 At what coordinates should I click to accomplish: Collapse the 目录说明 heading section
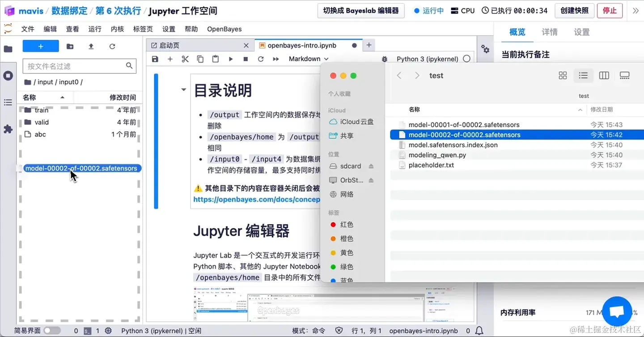coord(183,90)
